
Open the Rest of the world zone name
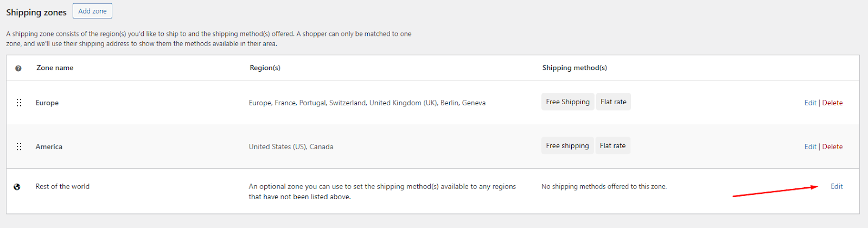(62, 186)
